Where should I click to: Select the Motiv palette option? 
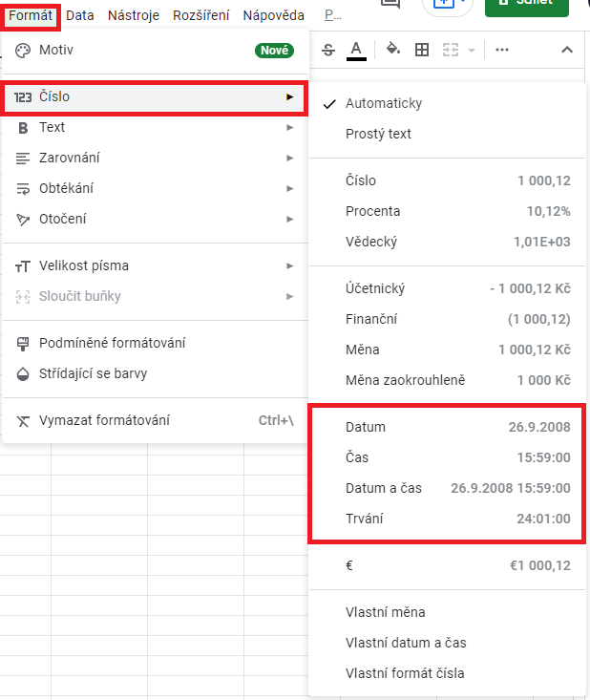pyautogui.click(x=56, y=50)
